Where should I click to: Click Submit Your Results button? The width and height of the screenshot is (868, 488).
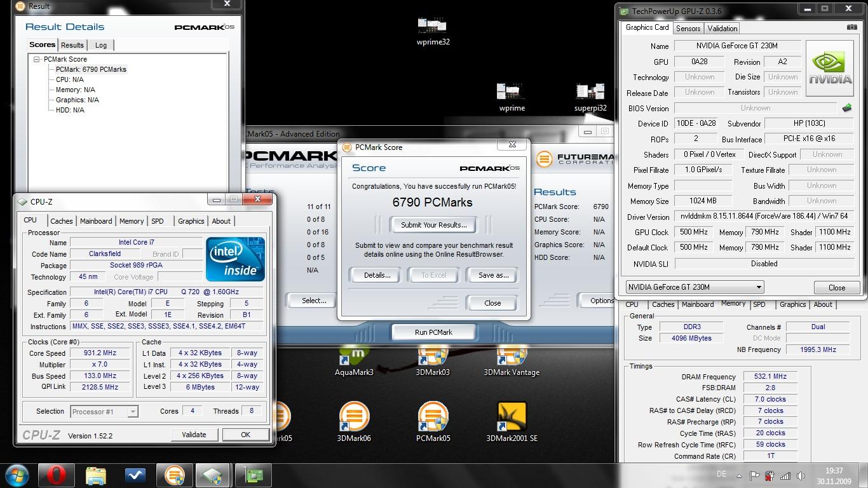pyautogui.click(x=434, y=225)
